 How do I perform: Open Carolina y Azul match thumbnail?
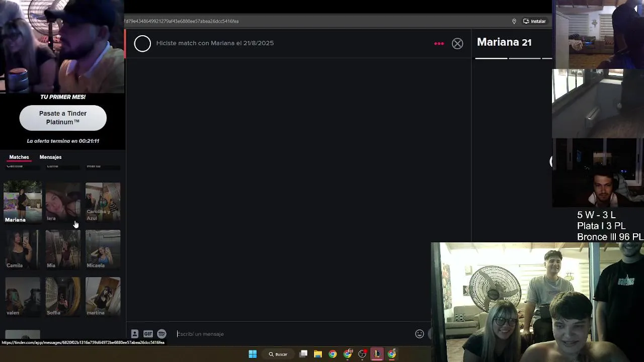(103, 202)
